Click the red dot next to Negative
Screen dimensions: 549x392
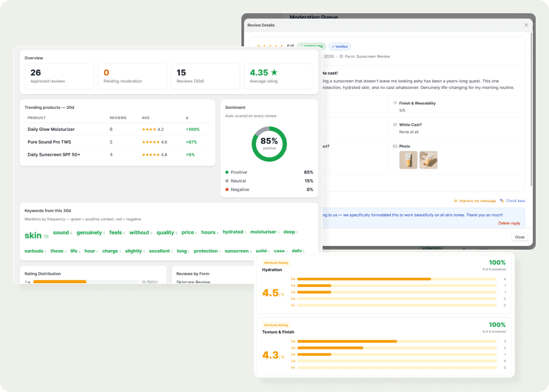227,189
